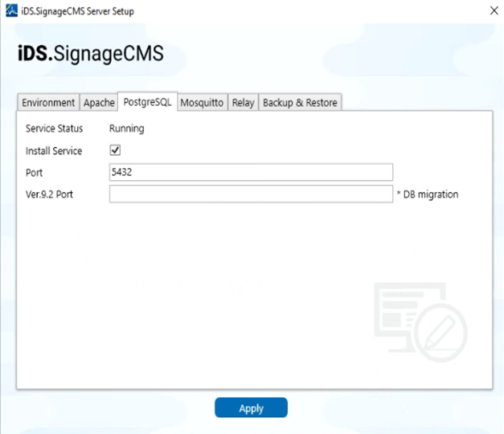
Task: Click the * DB migration note
Action: coord(428,194)
